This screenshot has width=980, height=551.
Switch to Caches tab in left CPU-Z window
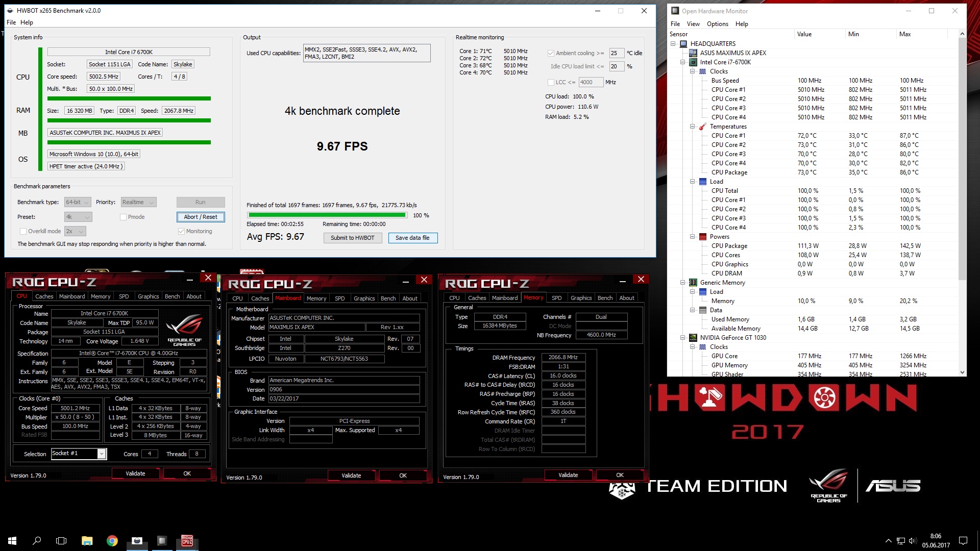point(44,296)
